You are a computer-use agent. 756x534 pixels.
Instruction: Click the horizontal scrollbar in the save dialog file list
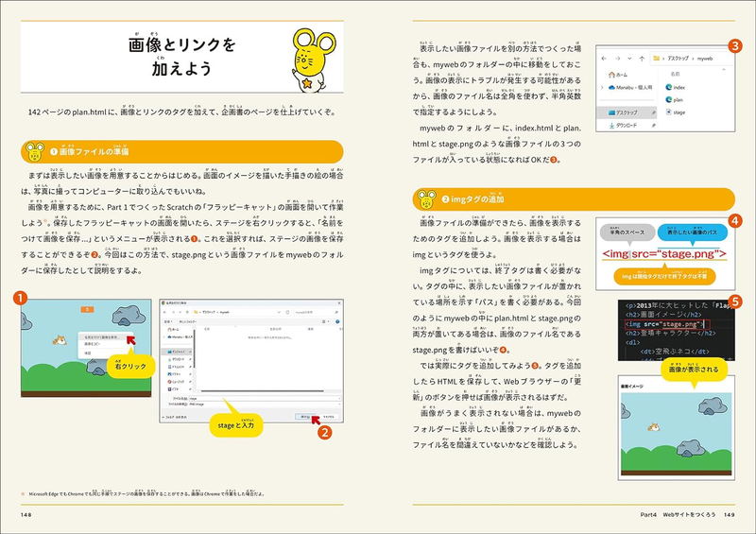pos(263,391)
